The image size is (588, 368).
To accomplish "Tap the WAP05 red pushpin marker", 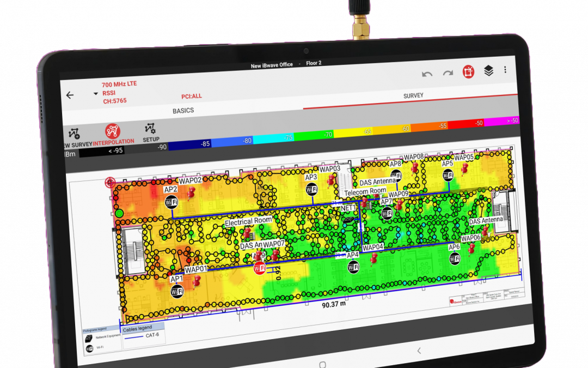I will pos(465,169).
